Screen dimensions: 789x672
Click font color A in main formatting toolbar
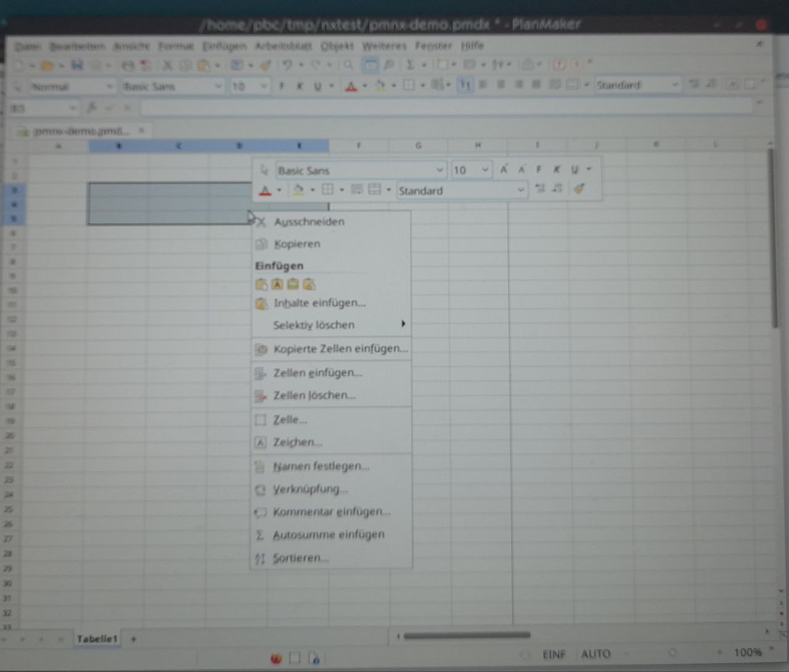click(x=351, y=86)
